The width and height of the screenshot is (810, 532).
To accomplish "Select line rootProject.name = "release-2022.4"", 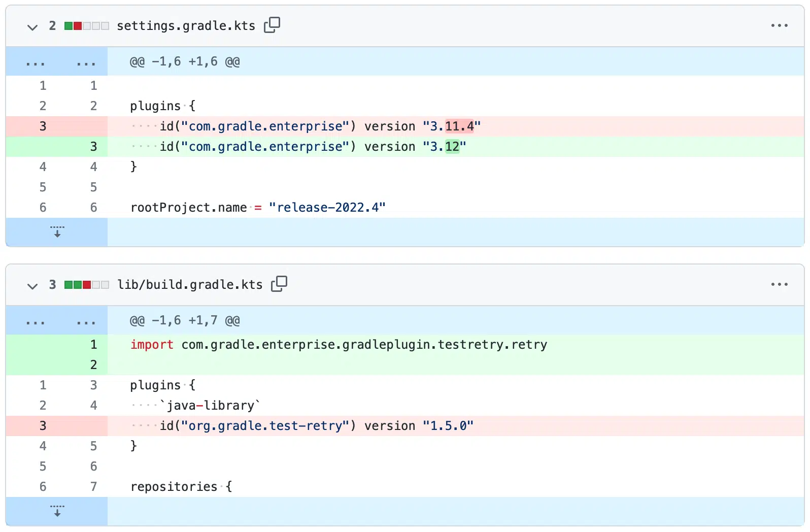I will [405, 208].
